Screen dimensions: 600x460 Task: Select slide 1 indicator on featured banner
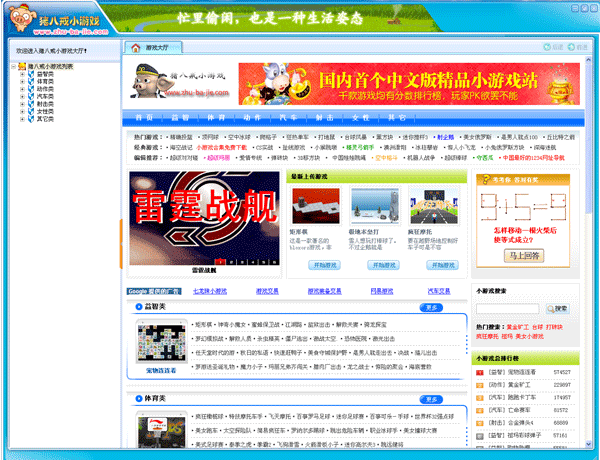(x=220, y=262)
